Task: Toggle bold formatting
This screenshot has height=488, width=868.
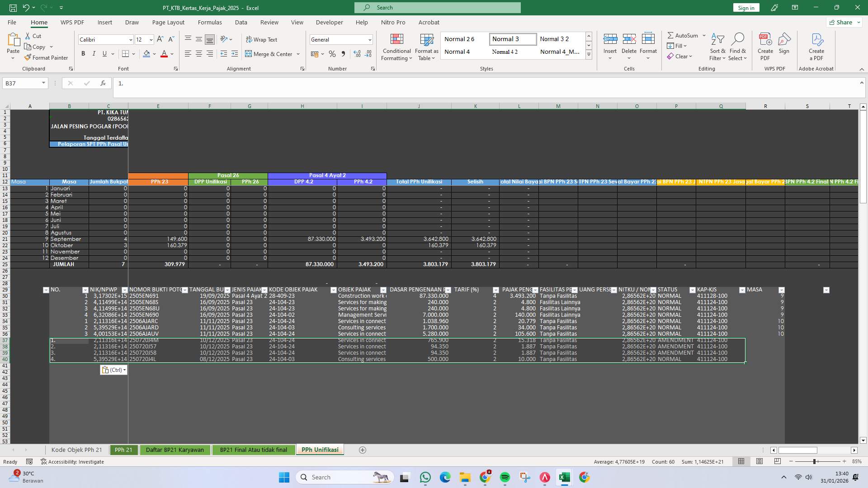Action: click(x=83, y=54)
